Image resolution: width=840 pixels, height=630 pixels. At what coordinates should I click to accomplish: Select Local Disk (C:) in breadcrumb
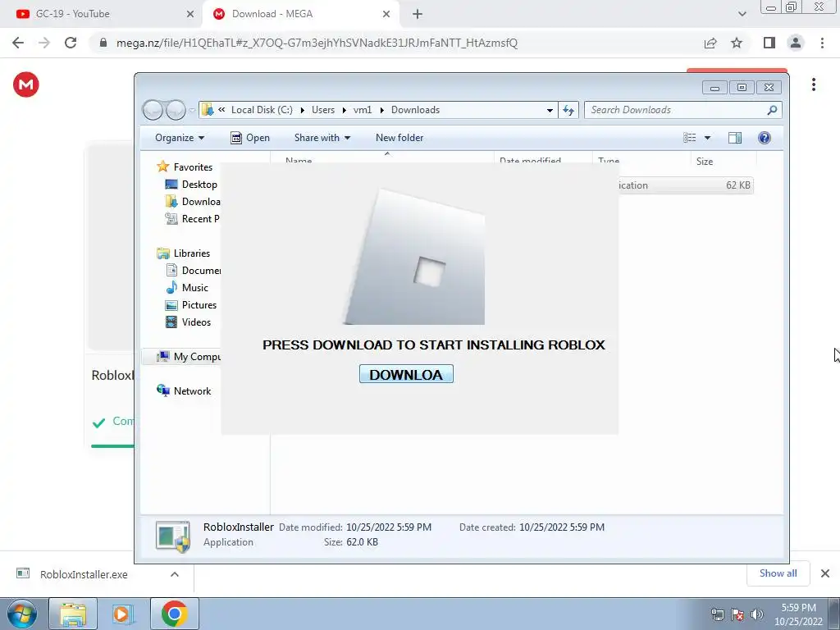262,110
